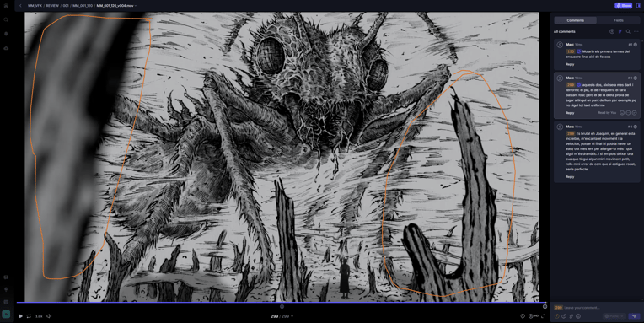
Task: Click the Share button
Action: pyautogui.click(x=623, y=5)
